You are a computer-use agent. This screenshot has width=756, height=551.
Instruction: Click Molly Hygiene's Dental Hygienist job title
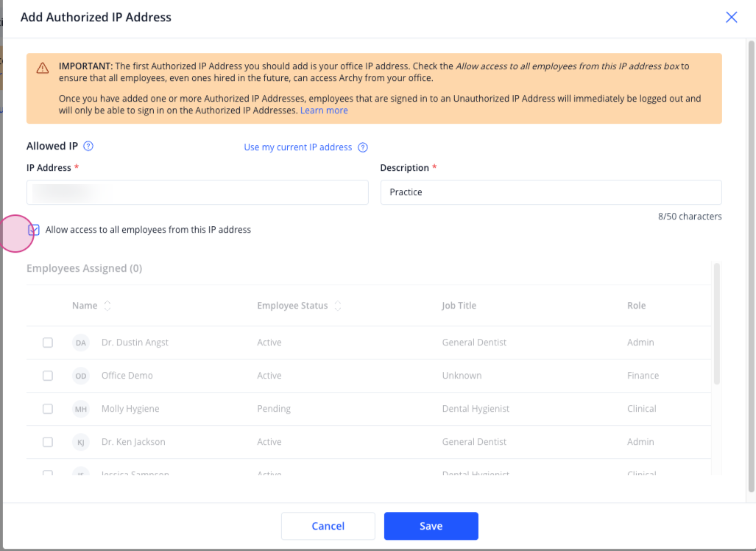tap(476, 409)
